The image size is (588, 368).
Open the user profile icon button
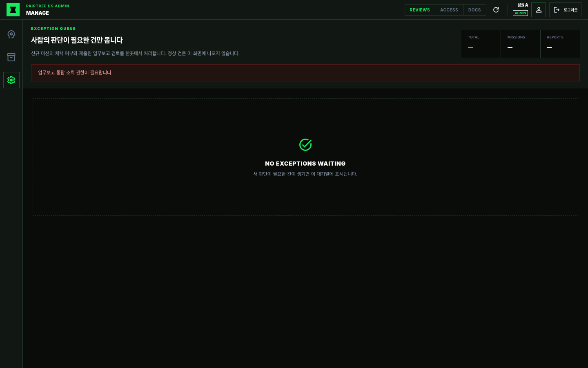coord(539,10)
